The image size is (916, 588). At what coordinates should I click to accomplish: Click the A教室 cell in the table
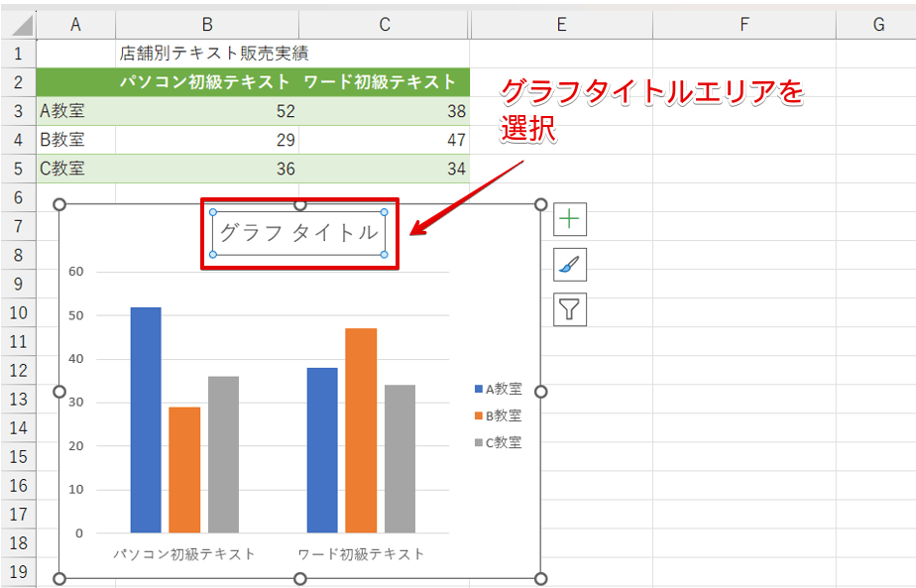click(x=75, y=111)
